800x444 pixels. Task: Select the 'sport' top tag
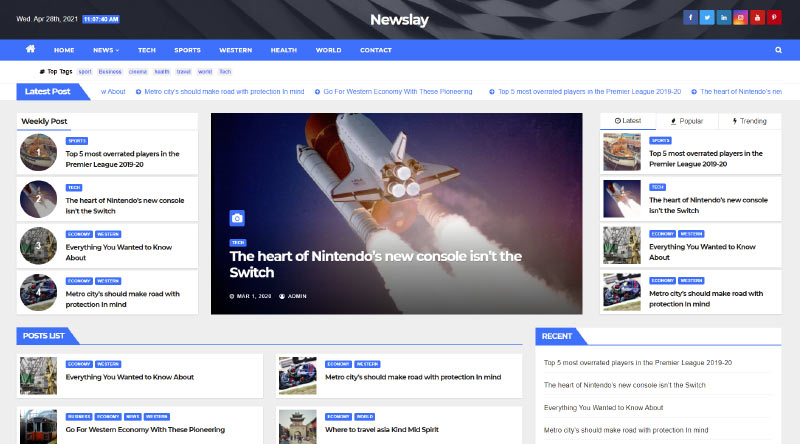[x=85, y=71]
